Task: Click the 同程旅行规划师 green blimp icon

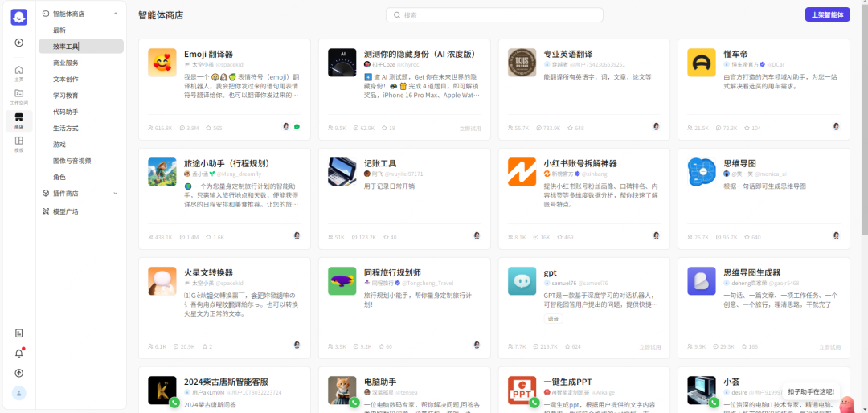Action: [x=342, y=281]
